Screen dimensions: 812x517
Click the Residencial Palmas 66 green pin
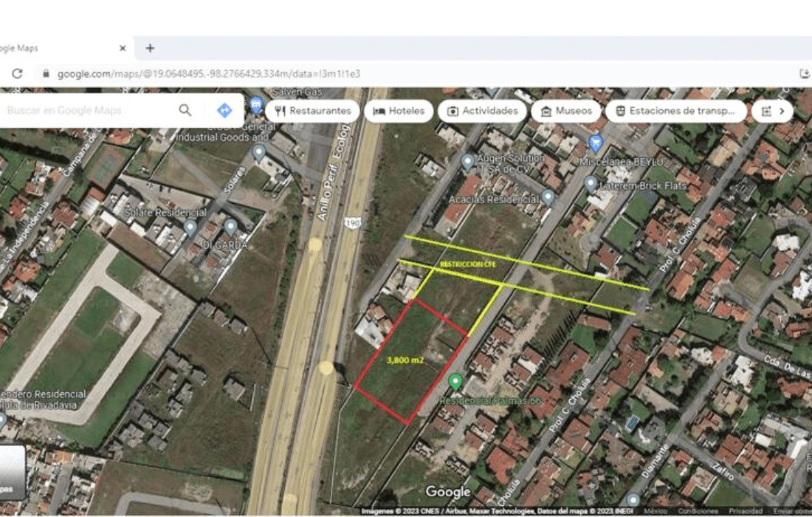pyautogui.click(x=455, y=382)
